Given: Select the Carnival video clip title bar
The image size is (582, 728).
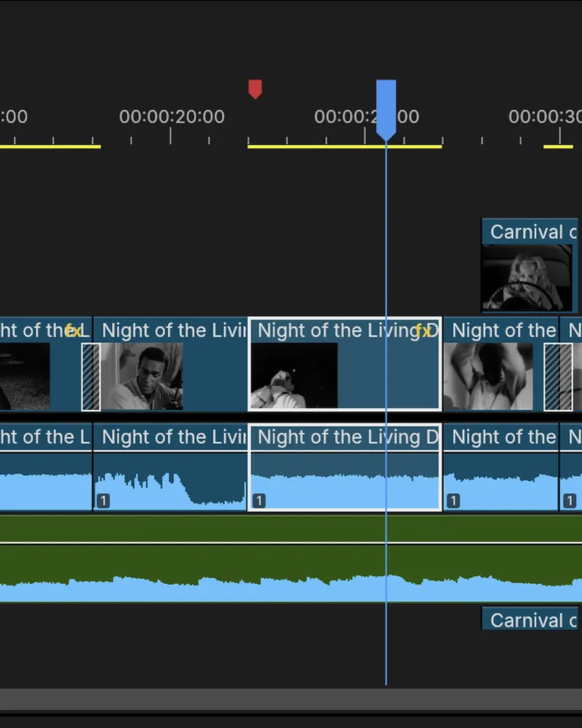Looking at the screenshot, I should [530, 232].
